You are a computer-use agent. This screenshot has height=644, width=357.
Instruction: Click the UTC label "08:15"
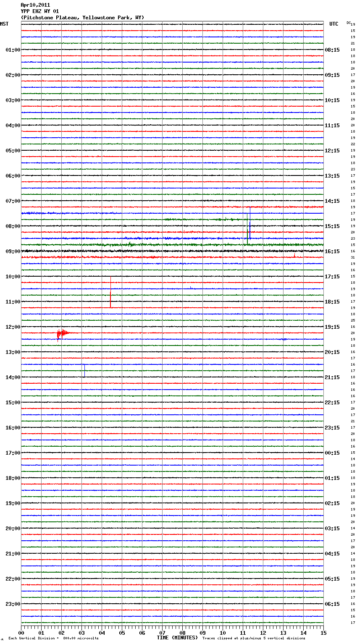pyautogui.click(x=332, y=50)
